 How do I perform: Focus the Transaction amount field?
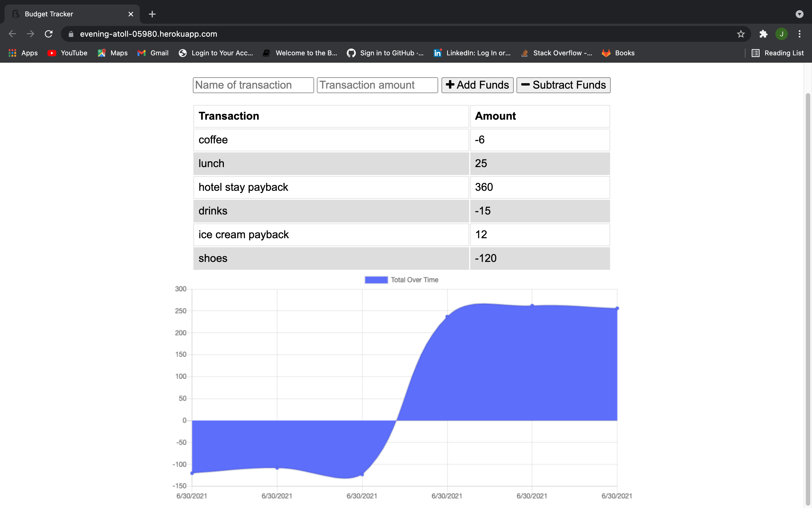coord(377,85)
